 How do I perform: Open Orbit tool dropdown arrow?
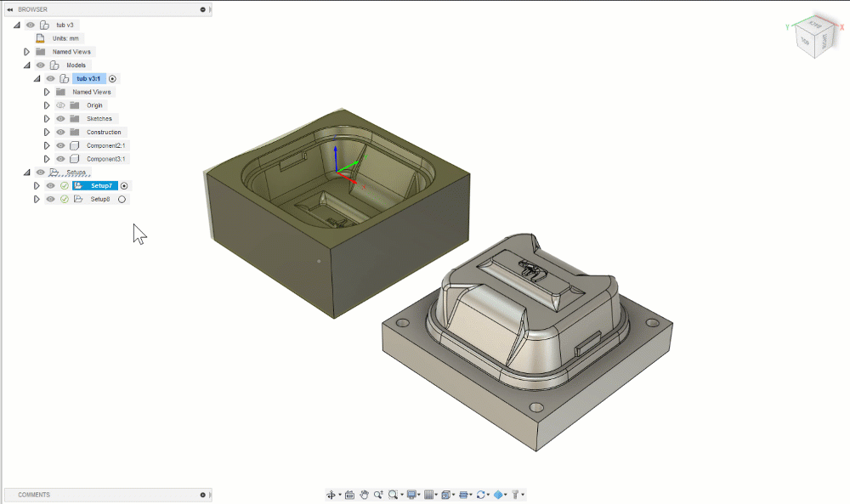tap(340, 495)
